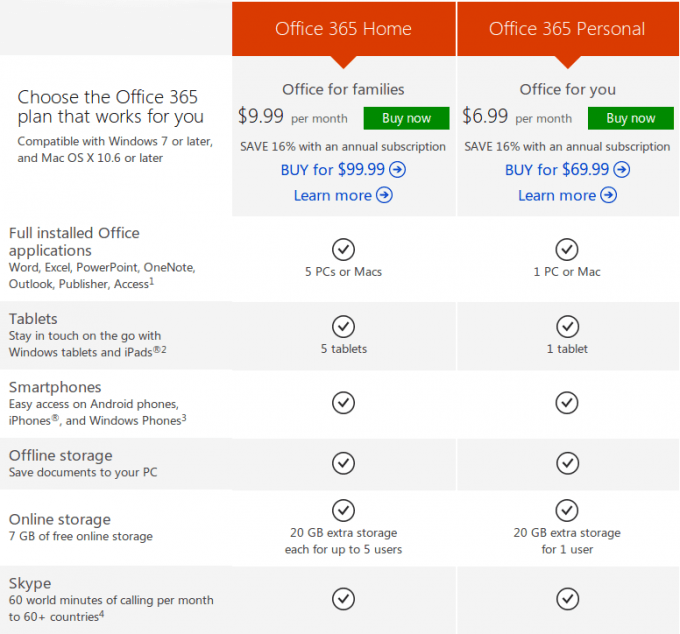Click the Office for you subtitle

pos(567,90)
